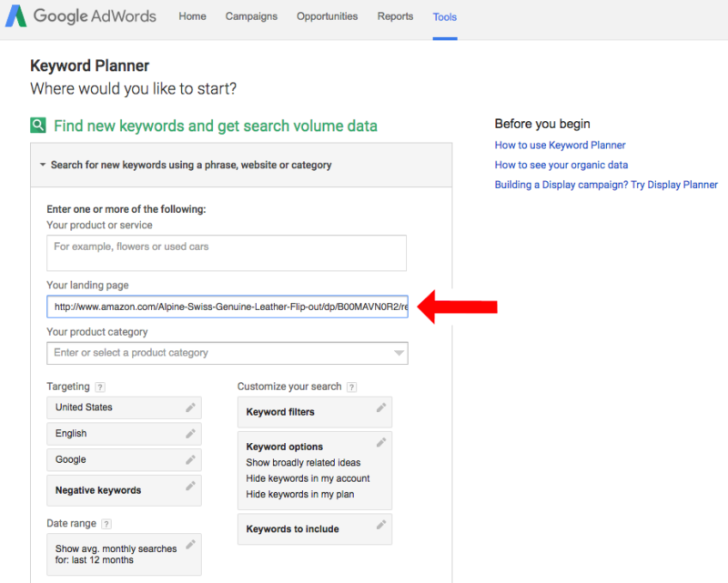Open the Negative keywords box

(124, 490)
